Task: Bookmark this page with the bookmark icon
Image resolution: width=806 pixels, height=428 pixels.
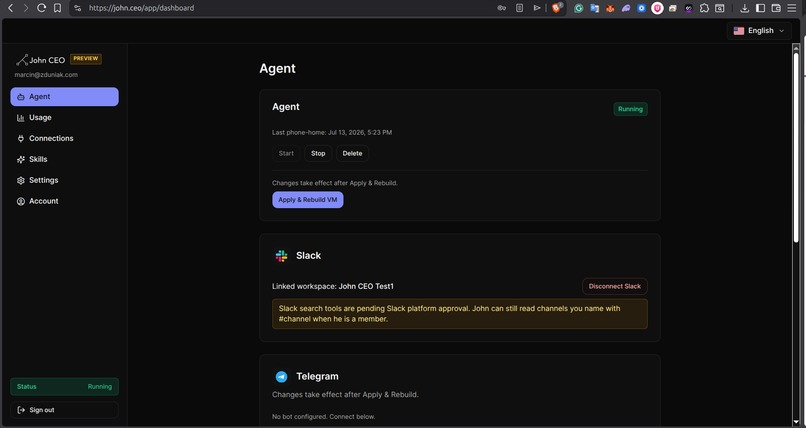Action: click(58, 8)
